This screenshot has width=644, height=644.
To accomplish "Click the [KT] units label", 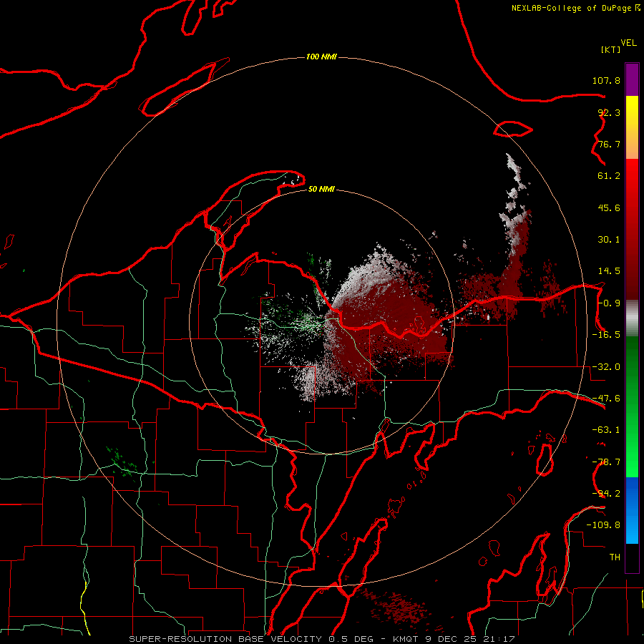I will pos(610,49).
